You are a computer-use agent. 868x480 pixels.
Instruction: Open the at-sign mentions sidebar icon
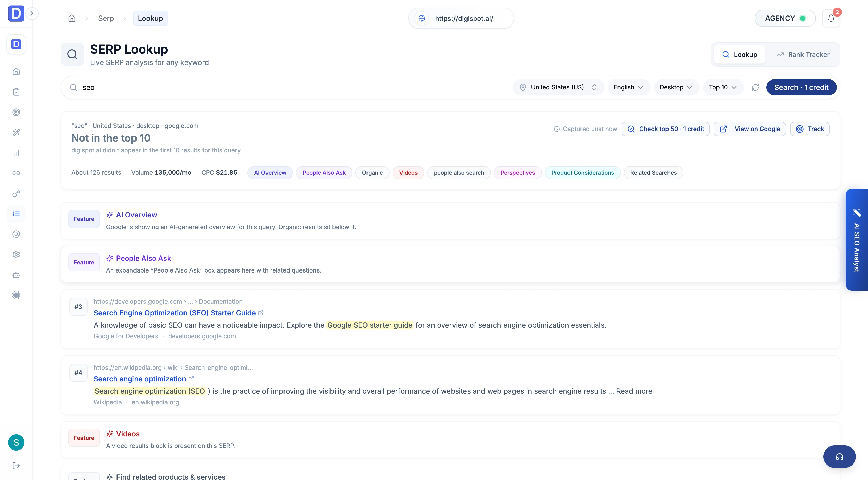pyautogui.click(x=16, y=234)
